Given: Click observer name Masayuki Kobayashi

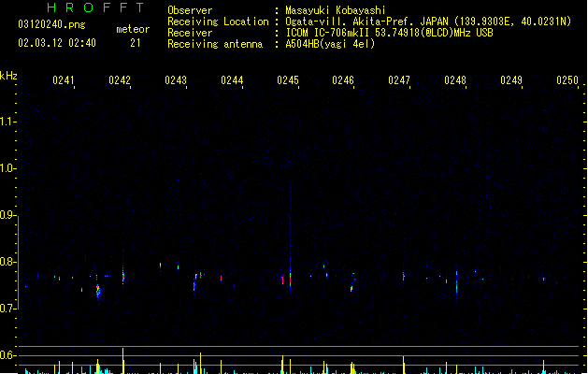Looking at the screenshot, I should [335, 10].
